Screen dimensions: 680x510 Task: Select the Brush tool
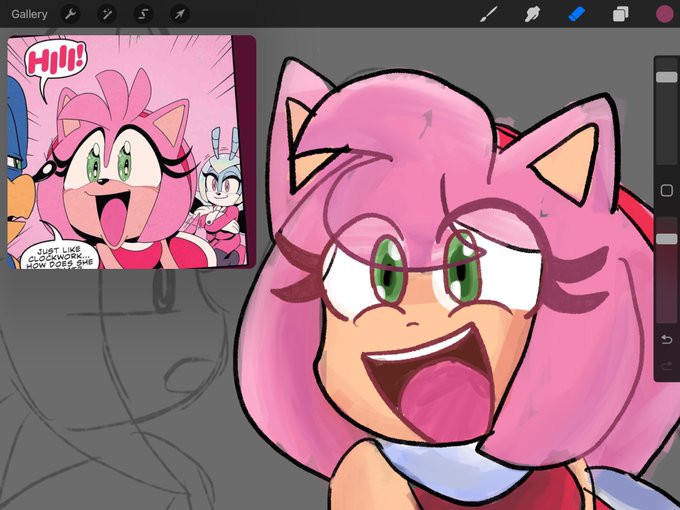pyautogui.click(x=489, y=14)
